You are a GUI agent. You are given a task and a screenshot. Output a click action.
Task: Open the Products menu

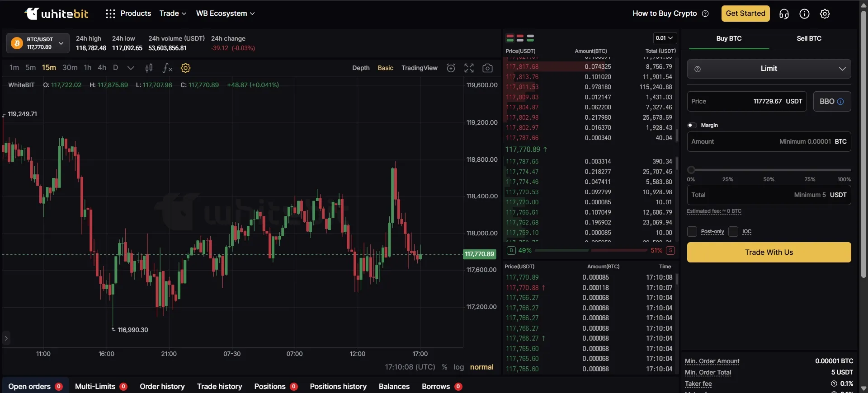(x=136, y=14)
